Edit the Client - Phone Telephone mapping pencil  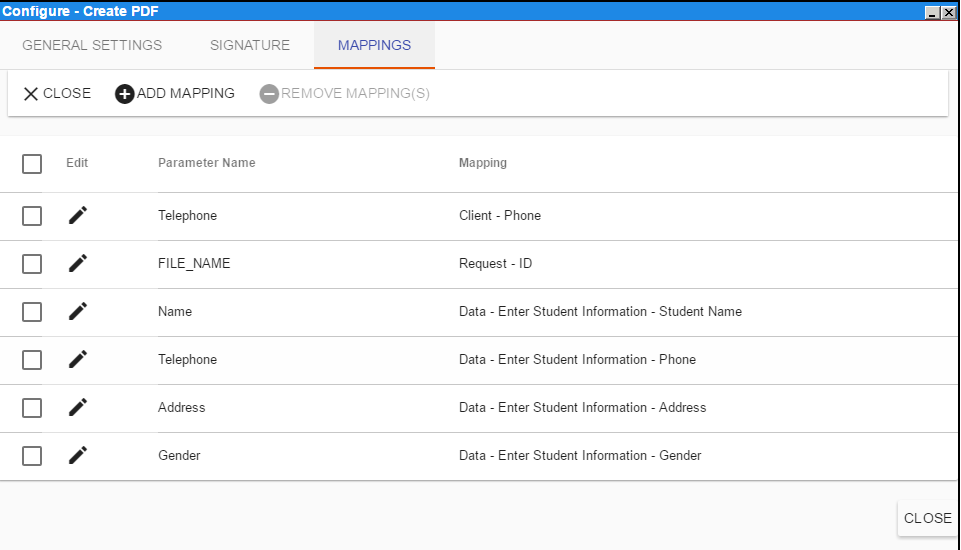pos(78,215)
